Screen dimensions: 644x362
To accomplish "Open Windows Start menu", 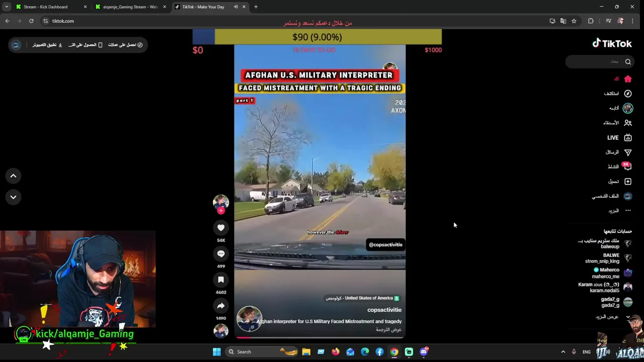I will [x=217, y=352].
